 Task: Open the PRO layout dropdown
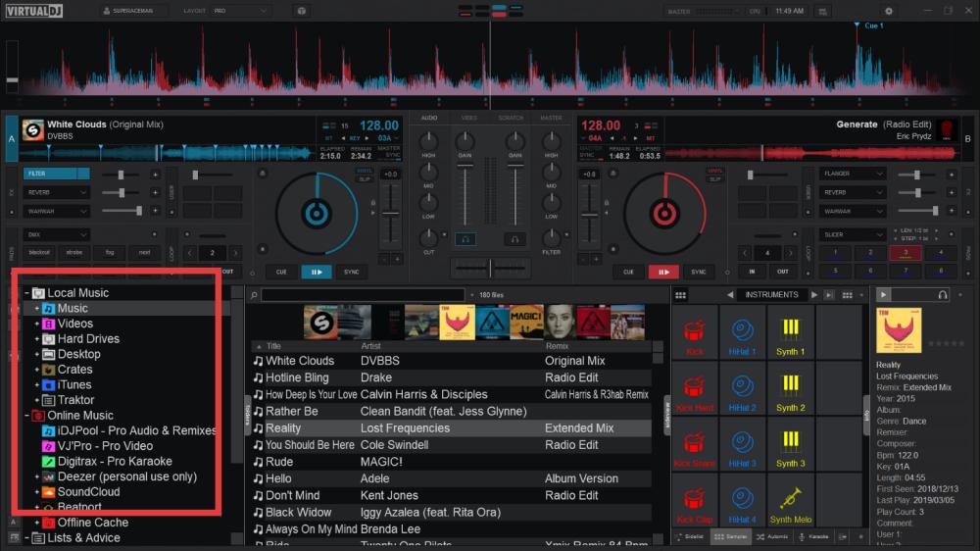(x=240, y=11)
